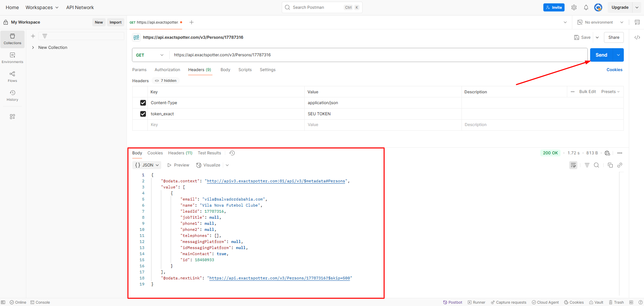Open the environment quick look icon

pyautogui.click(x=637, y=22)
